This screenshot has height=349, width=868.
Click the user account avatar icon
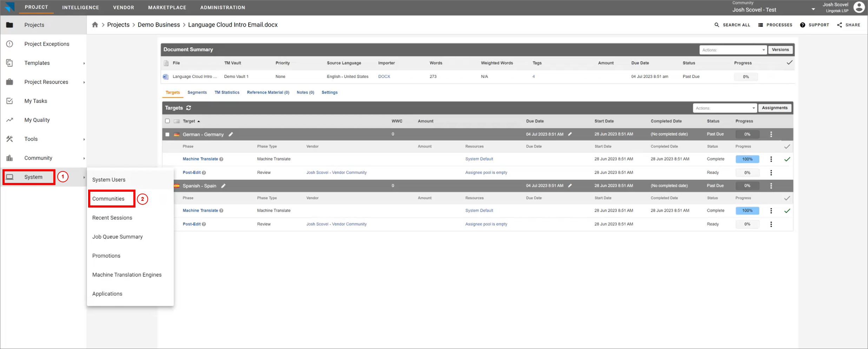[x=859, y=7]
